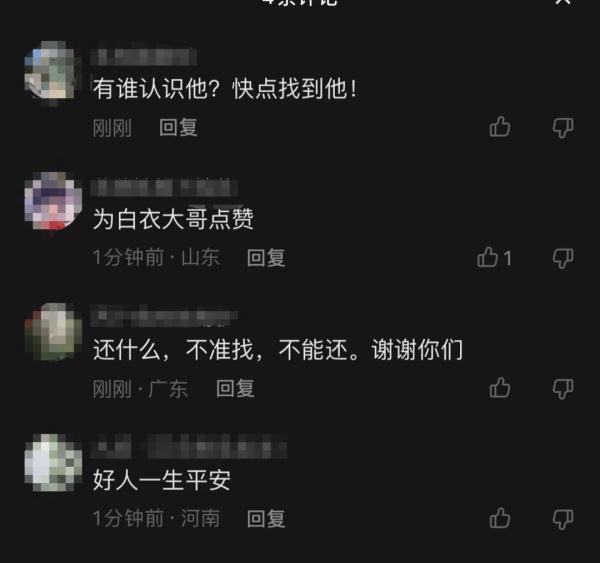Dislike the comment 好人一生平安
600x563 pixels.
click(563, 519)
